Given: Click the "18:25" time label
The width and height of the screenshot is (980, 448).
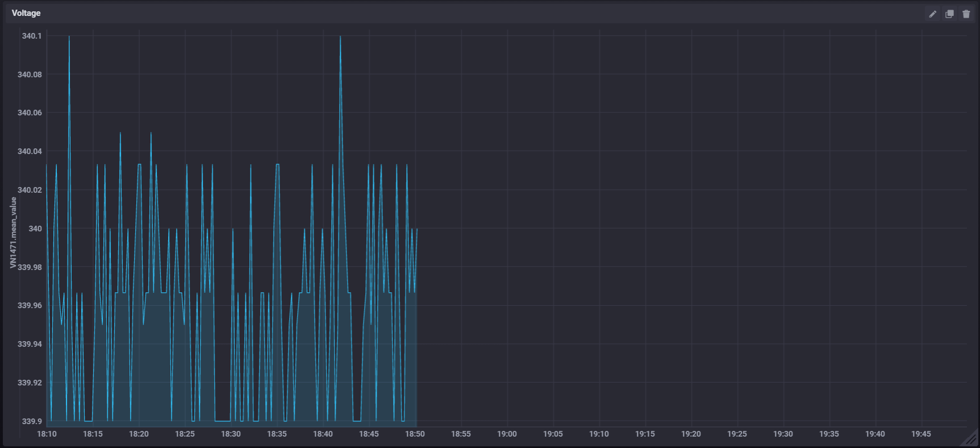Looking at the screenshot, I should 185,434.
